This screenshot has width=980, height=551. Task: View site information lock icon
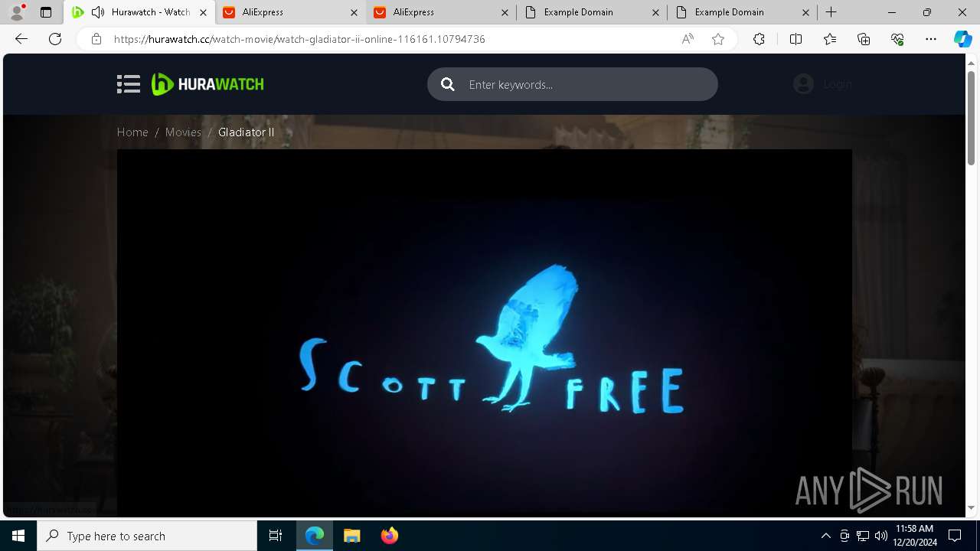point(96,39)
